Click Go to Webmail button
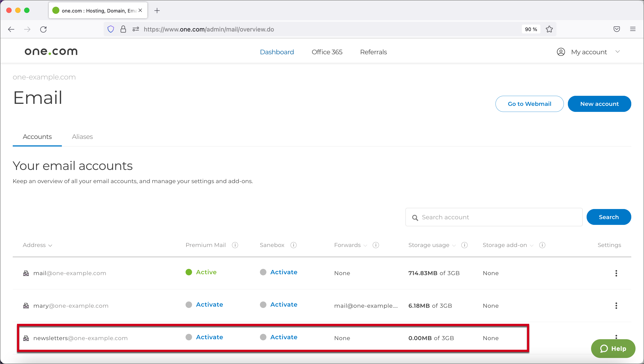 pyautogui.click(x=529, y=104)
